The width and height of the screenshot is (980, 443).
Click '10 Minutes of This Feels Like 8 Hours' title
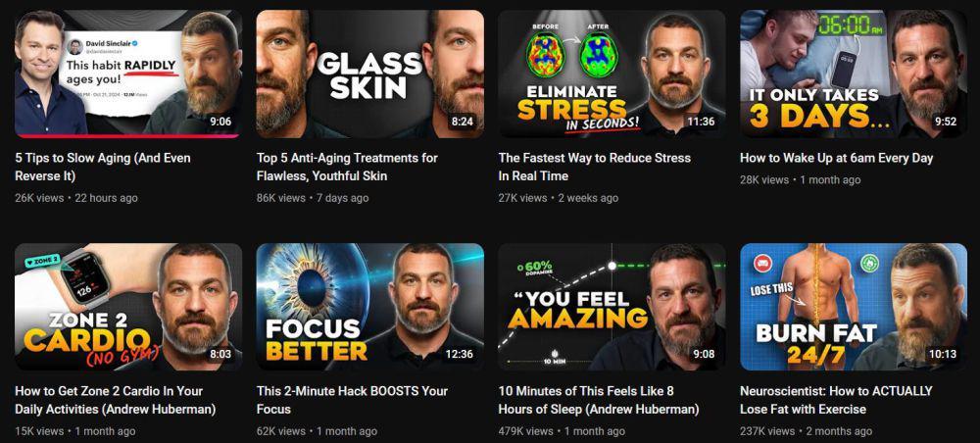pos(598,400)
